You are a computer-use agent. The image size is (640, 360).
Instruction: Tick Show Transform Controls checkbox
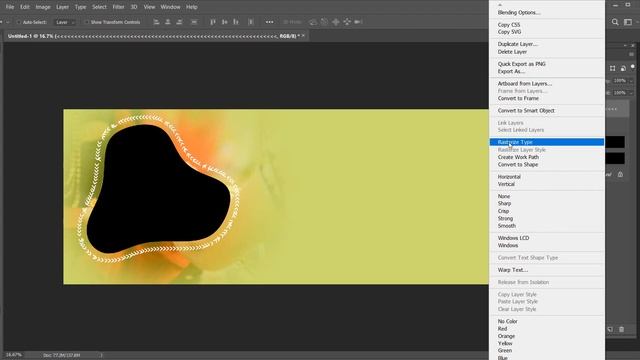(x=87, y=22)
